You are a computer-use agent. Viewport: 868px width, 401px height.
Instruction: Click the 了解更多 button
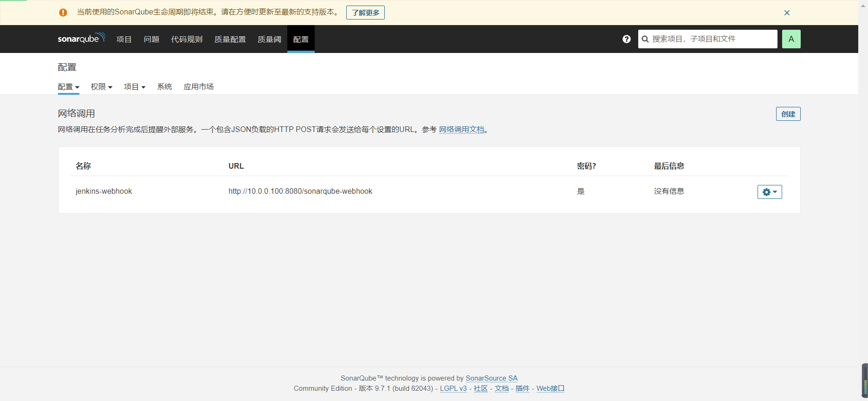tap(365, 13)
